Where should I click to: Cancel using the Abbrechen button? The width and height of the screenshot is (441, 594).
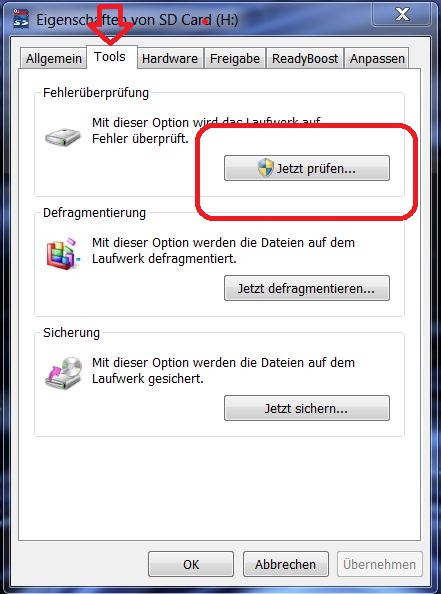[285, 564]
